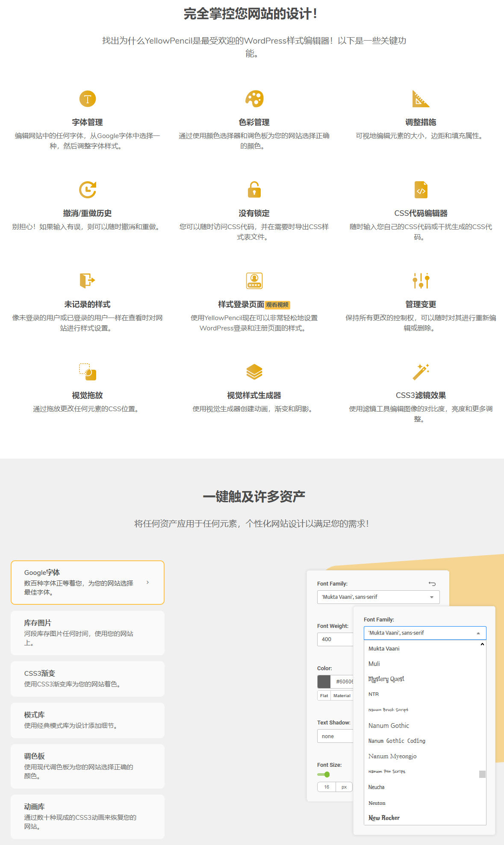The width and height of the screenshot is (504, 845).
Task: Click the Text Shadow none field
Action: tap(335, 736)
